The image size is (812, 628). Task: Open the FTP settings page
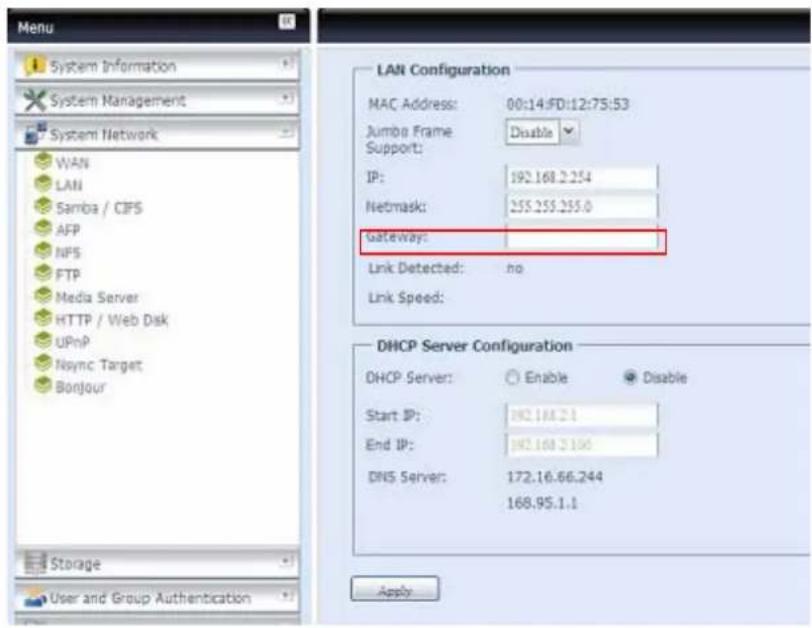68,275
